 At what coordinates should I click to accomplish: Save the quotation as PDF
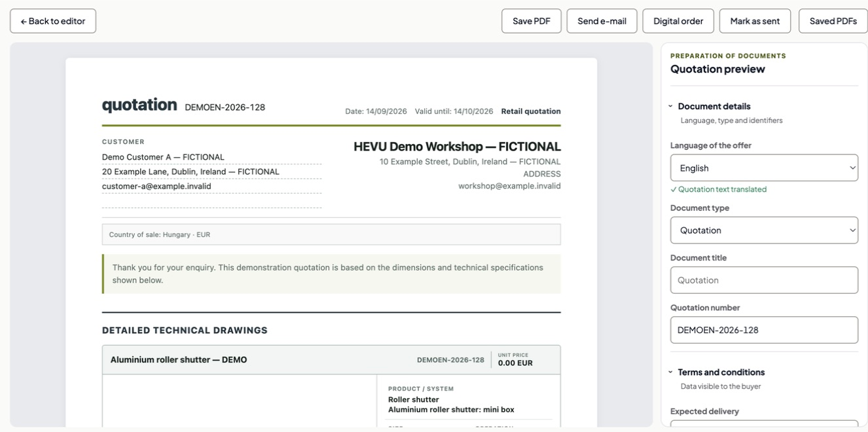pos(532,21)
